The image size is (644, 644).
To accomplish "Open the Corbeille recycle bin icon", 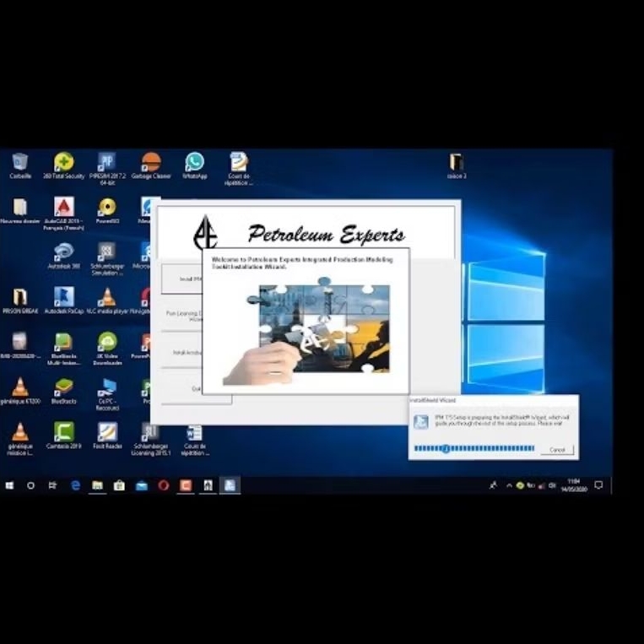I will [20, 165].
